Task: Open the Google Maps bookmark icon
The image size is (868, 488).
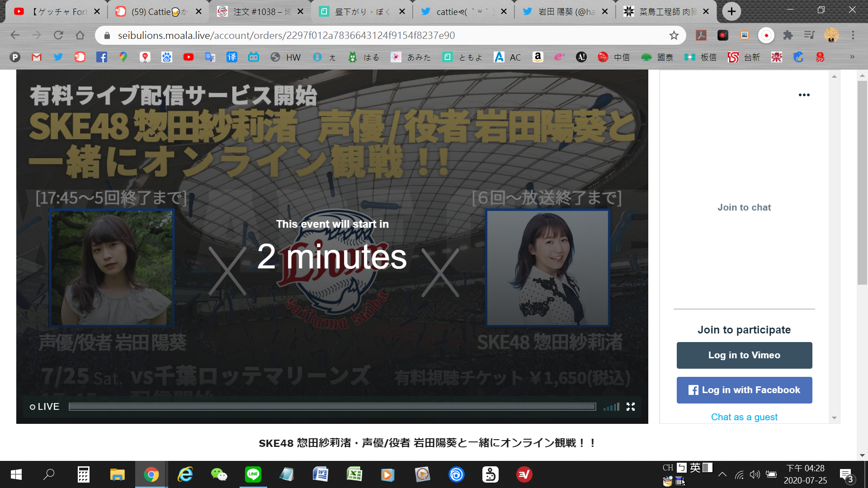Action: coord(123,57)
